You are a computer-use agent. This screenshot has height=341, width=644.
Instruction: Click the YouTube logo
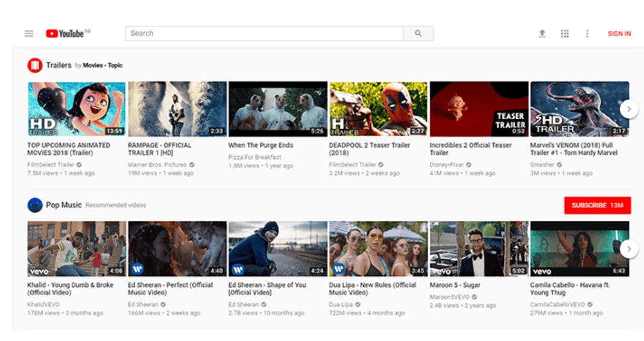(65, 34)
